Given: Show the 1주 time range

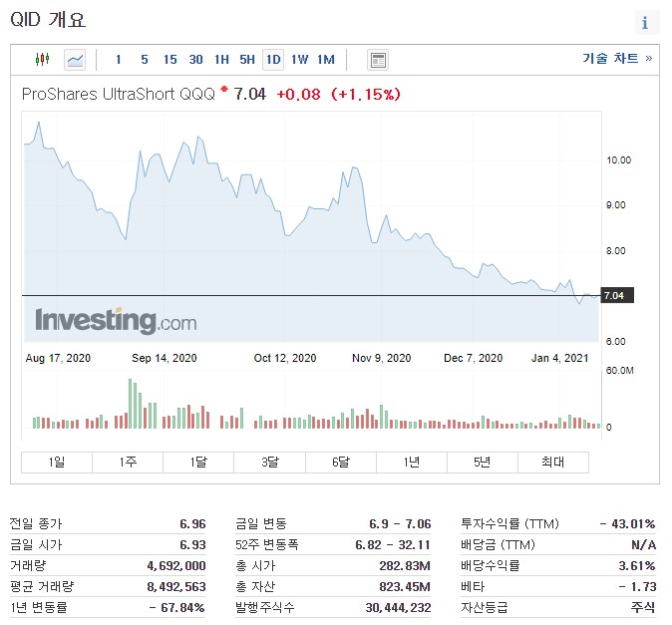Looking at the screenshot, I should pos(128,462).
